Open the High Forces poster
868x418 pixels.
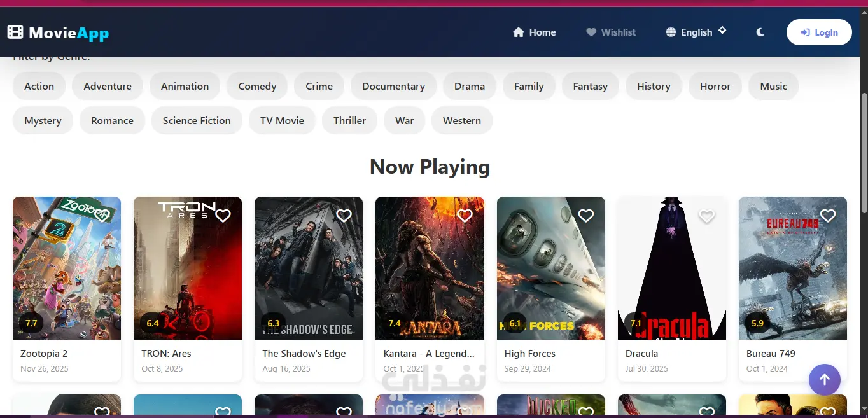pos(551,268)
